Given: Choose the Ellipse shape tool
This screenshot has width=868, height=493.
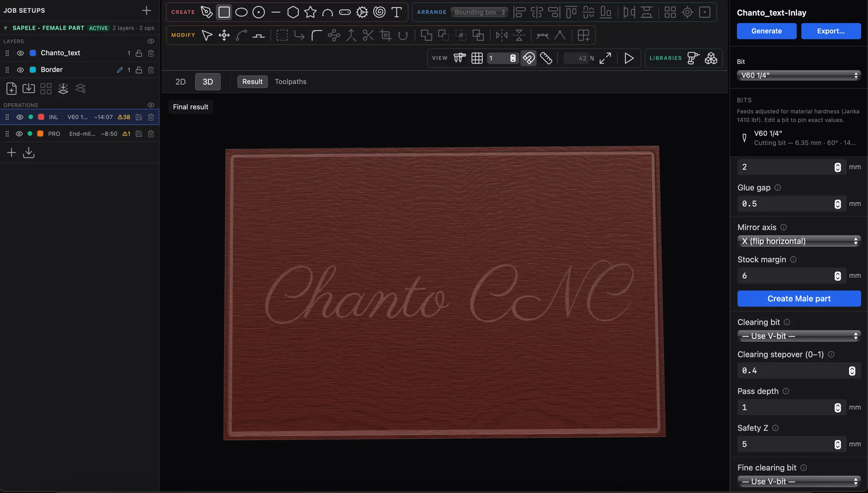Looking at the screenshot, I should (241, 12).
